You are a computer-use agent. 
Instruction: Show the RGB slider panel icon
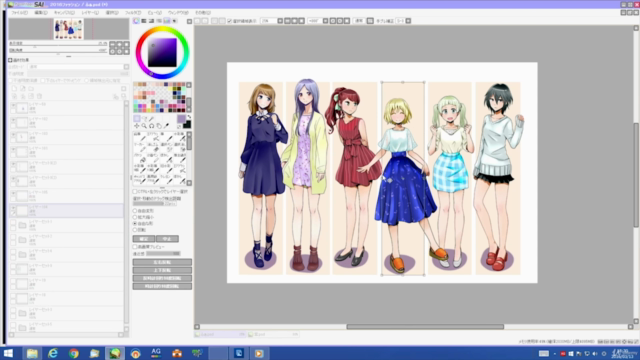[144, 21]
